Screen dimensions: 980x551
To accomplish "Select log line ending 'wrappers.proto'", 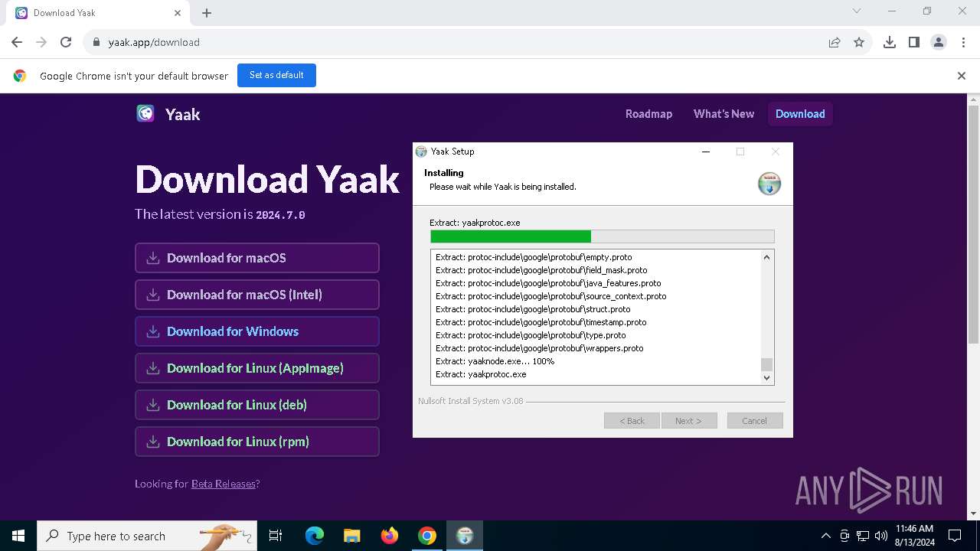I will pyautogui.click(x=539, y=348).
